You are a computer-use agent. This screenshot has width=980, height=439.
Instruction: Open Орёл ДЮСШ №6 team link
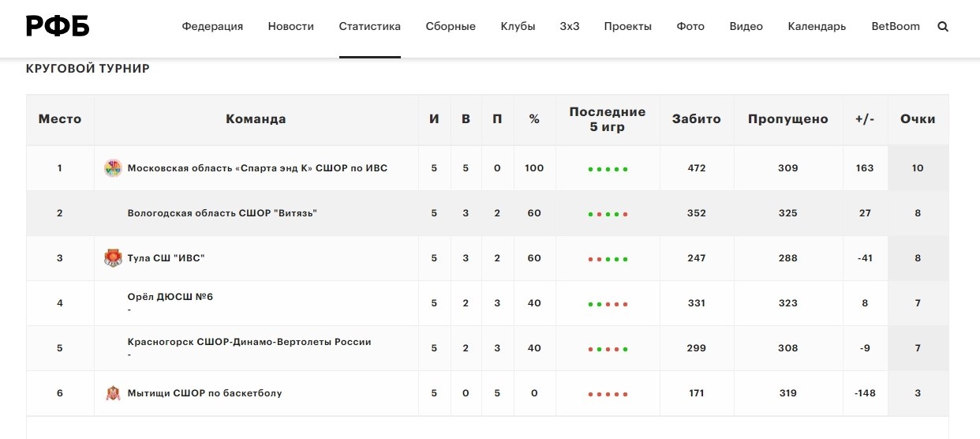coord(170,298)
